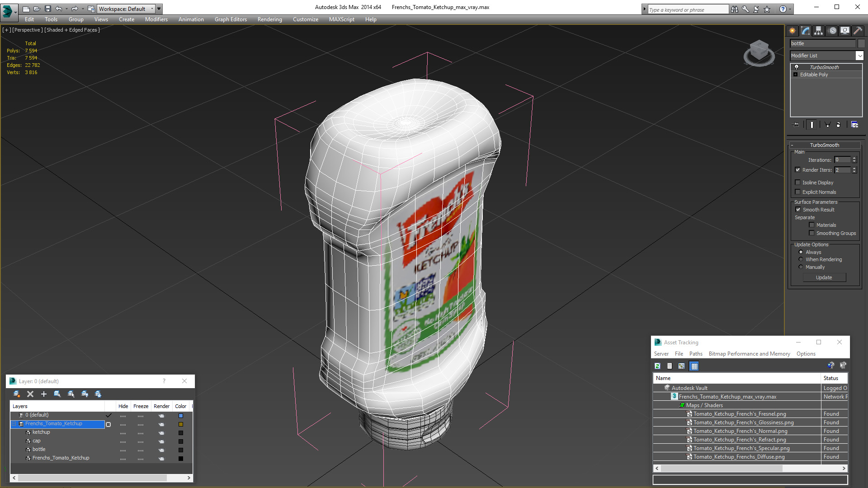Viewport: 868px width, 488px height.
Task: Click the Subscription Center key icon
Action: [745, 9]
